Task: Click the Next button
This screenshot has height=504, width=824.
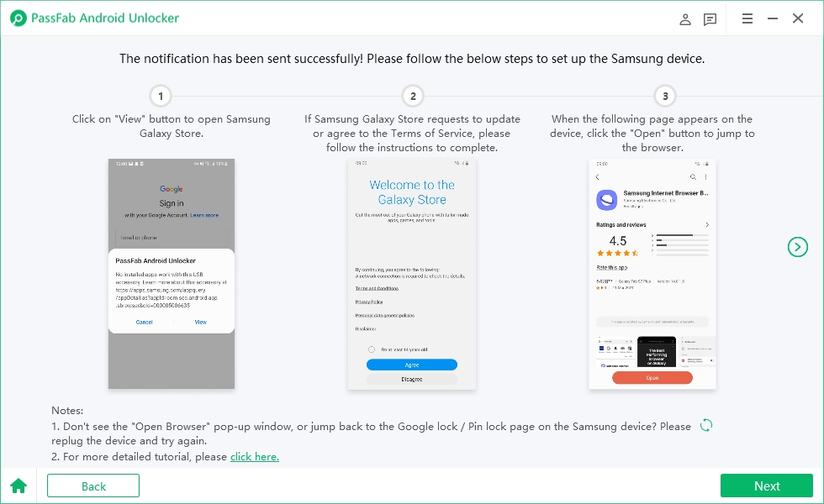Action: 766,486
